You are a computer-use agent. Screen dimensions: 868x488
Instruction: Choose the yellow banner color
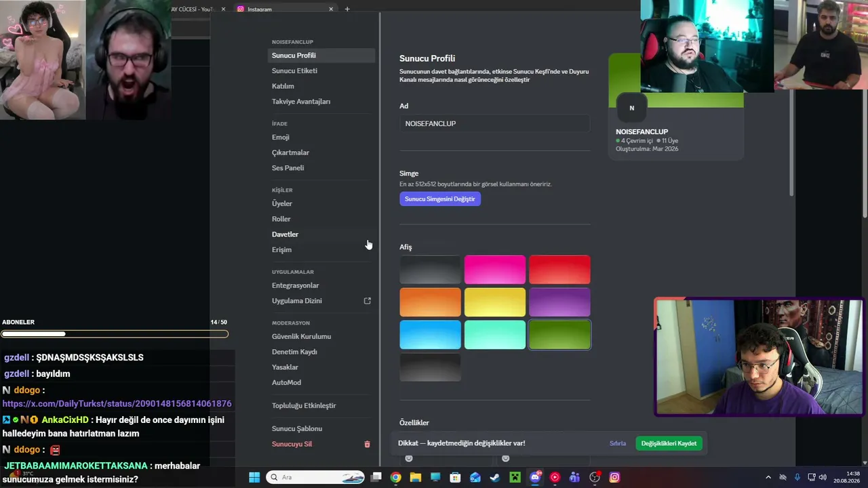495,302
